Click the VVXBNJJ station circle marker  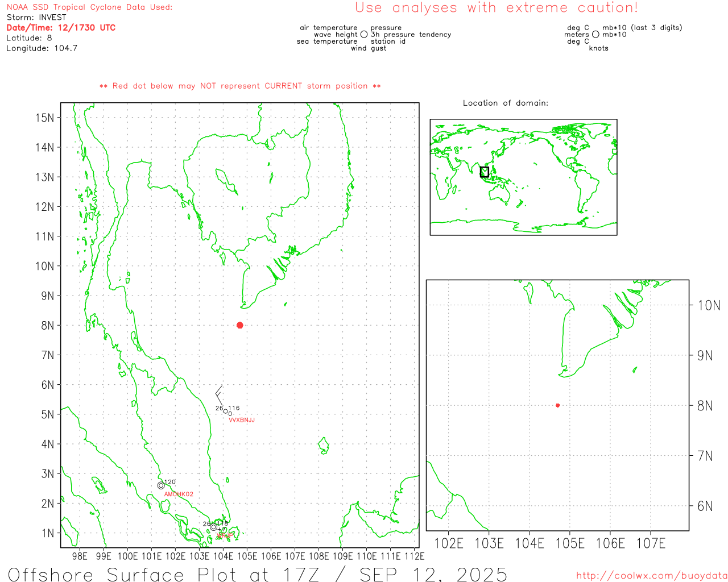tap(225, 411)
